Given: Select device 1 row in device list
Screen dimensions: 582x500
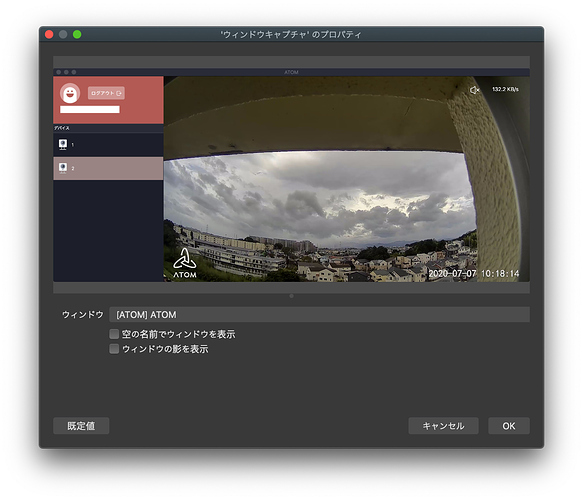Looking at the screenshot, I should pos(108,144).
